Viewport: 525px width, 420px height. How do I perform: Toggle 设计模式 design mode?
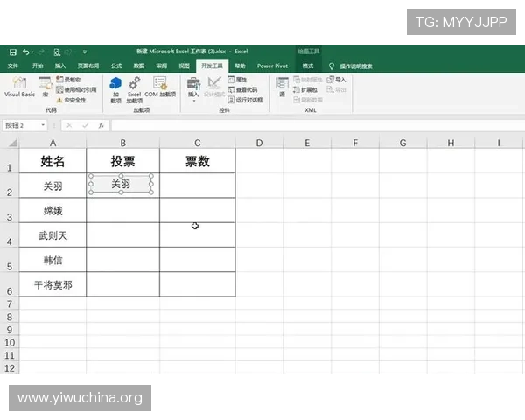[214, 87]
